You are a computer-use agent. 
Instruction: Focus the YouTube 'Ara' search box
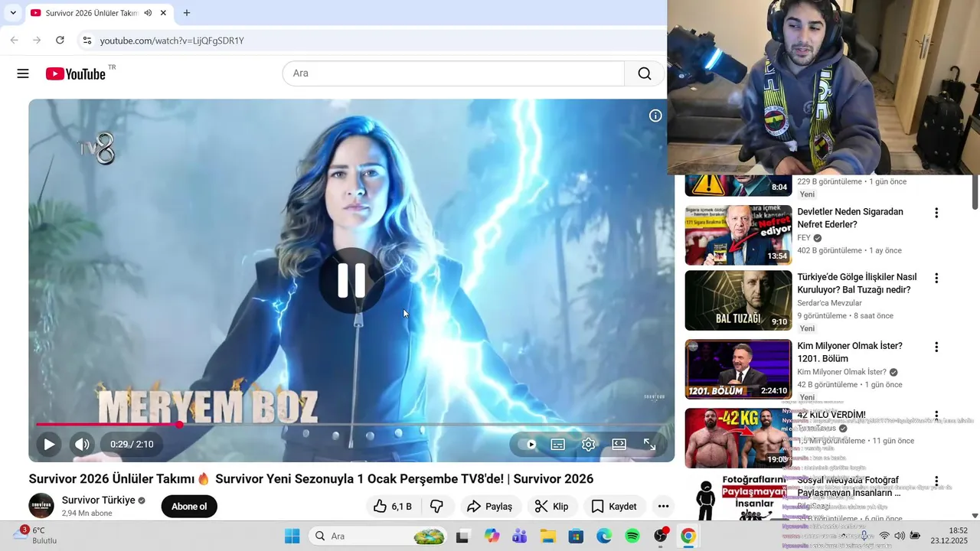pyautogui.click(x=454, y=73)
